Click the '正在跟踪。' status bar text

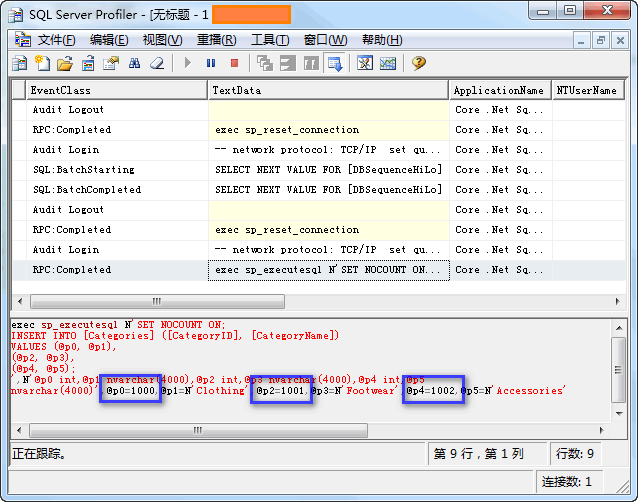[x=39, y=454]
